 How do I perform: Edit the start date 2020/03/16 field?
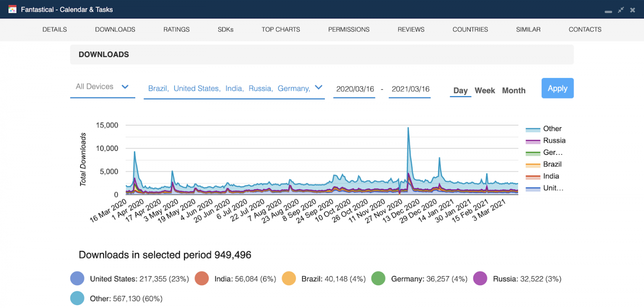tap(355, 89)
